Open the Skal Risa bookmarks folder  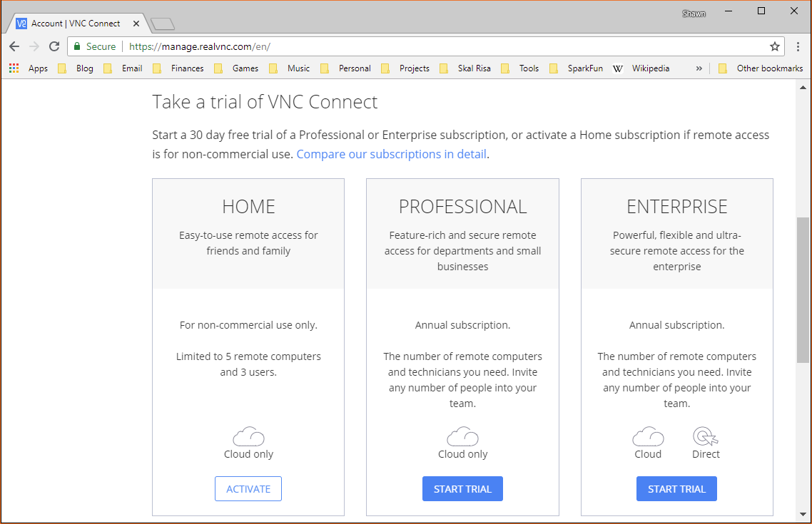point(465,68)
